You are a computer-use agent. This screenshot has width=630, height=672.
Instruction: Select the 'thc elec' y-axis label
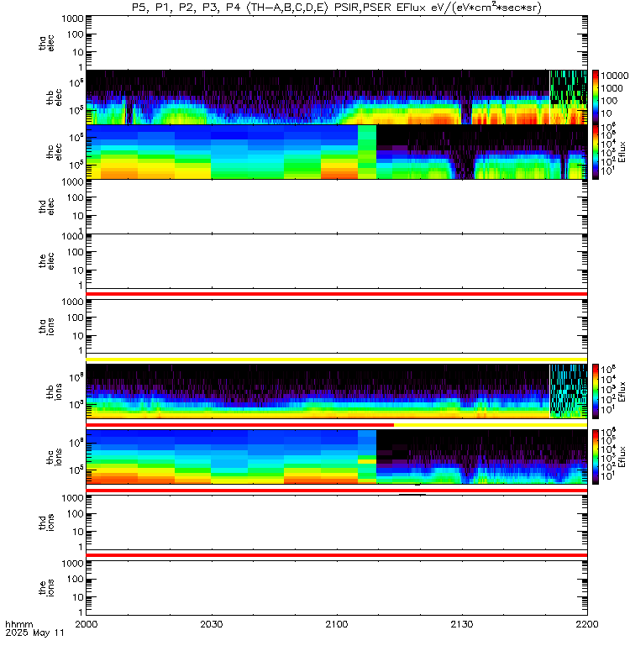click(x=54, y=152)
